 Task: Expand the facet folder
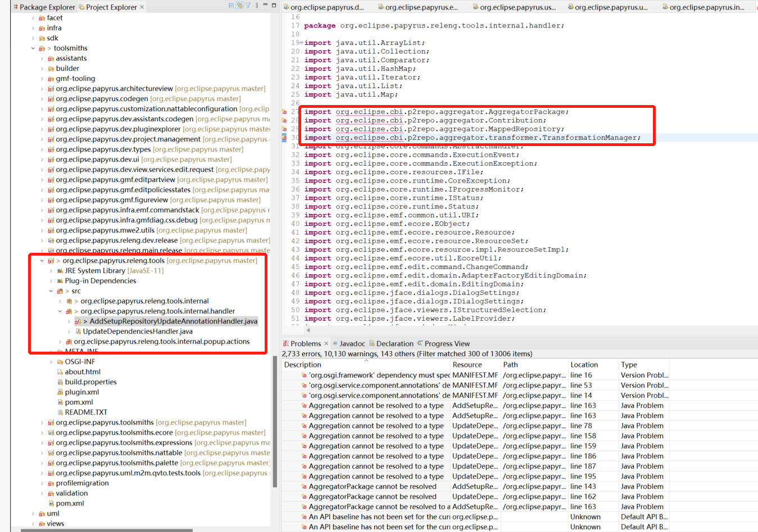coord(33,18)
